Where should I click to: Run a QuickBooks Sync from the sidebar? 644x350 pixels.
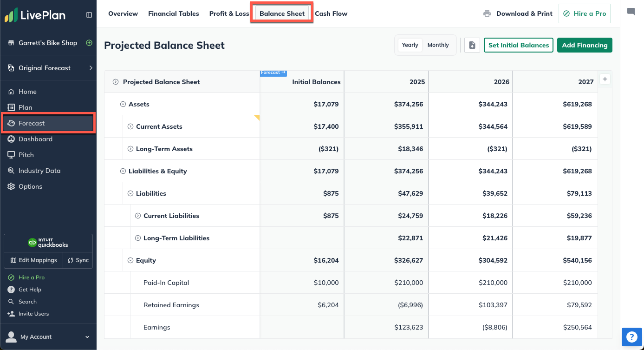(x=78, y=260)
